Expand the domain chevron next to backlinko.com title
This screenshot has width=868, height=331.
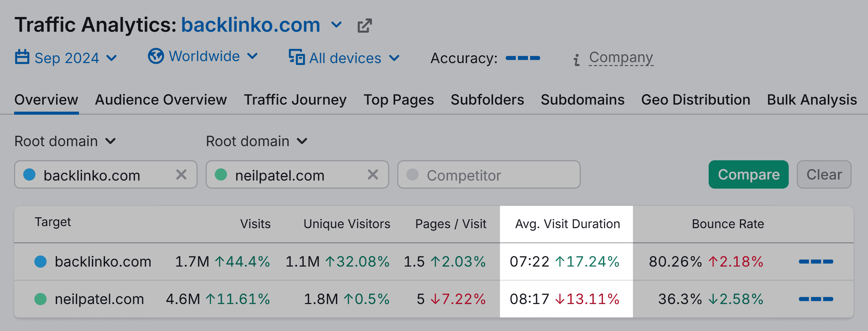[x=336, y=25]
